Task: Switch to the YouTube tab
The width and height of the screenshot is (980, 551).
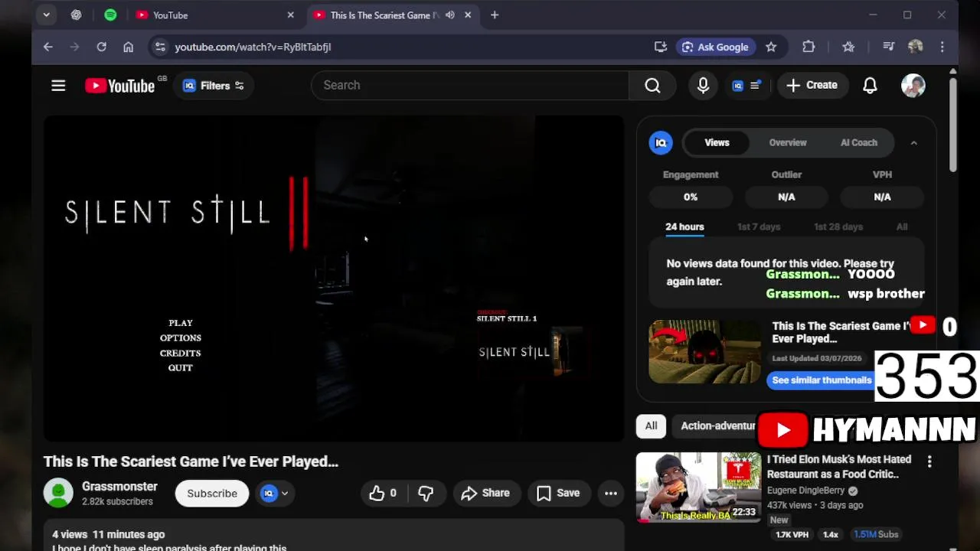Action: point(207,15)
